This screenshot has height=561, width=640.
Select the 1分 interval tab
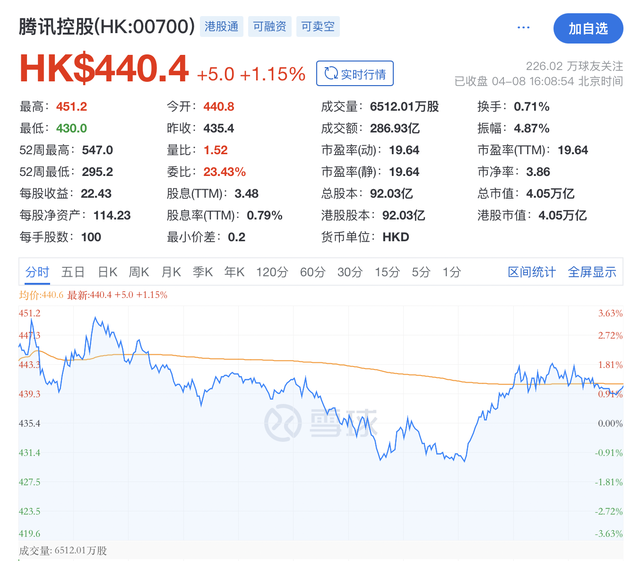coord(451,272)
